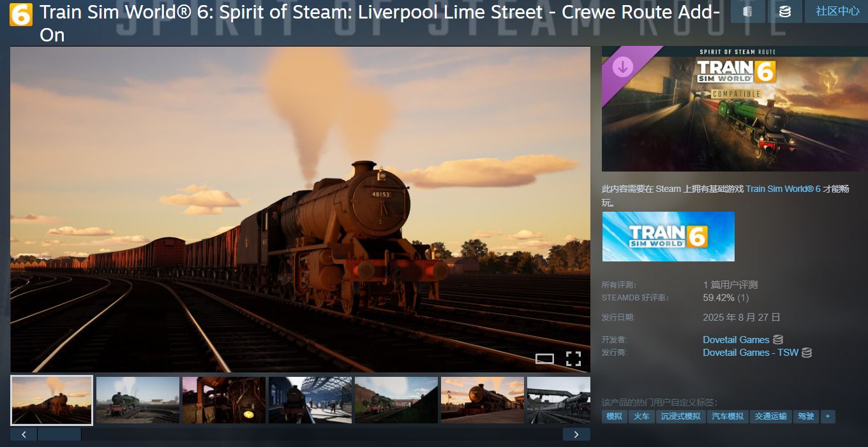Click the main screenshot of locomotive 48153
868x447 pixels.
tap(300, 209)
